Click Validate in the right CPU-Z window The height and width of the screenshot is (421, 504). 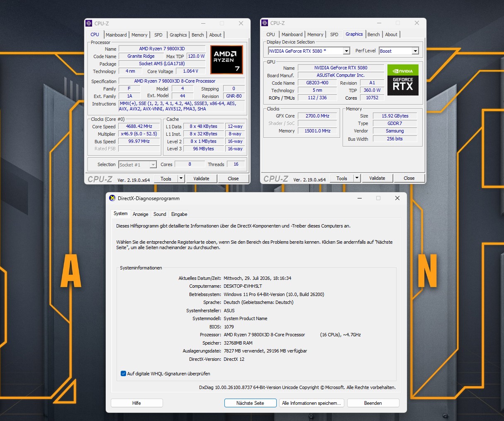coord(377,178)
